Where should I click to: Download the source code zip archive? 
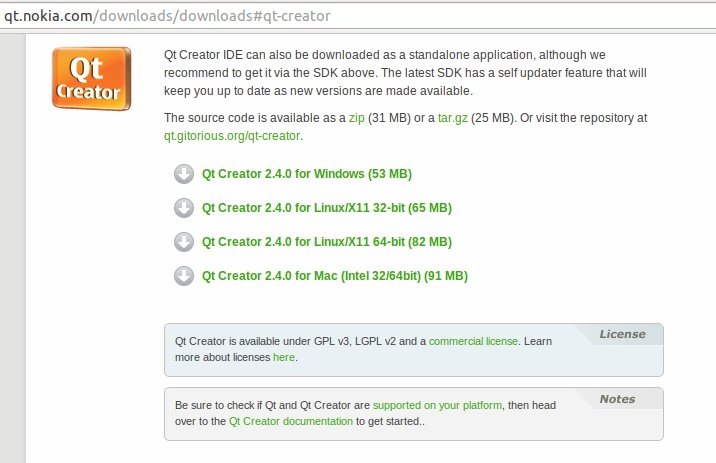[x=356, y=118]
